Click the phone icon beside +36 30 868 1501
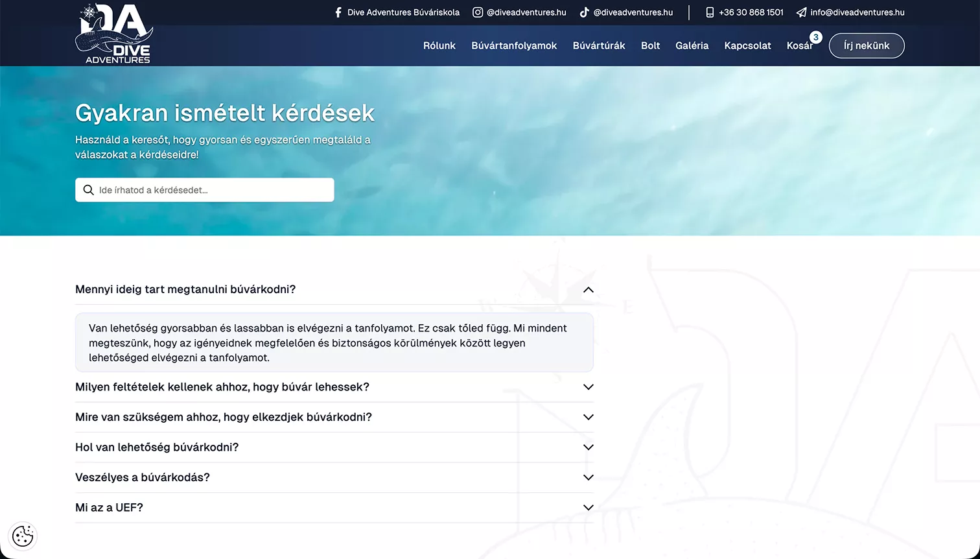This screenshot has height=559, width=980. point(710,12)
